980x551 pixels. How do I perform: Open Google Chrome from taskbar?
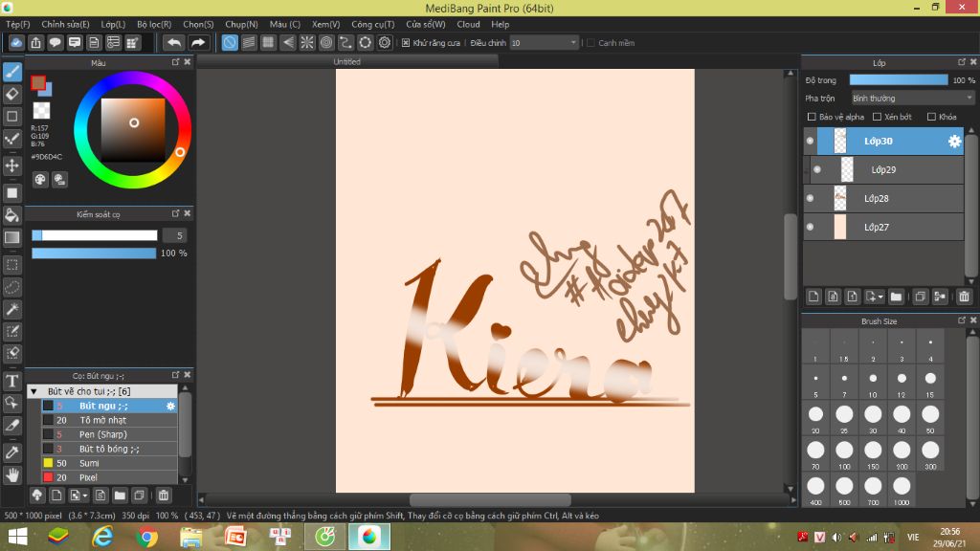pos(147,537)
